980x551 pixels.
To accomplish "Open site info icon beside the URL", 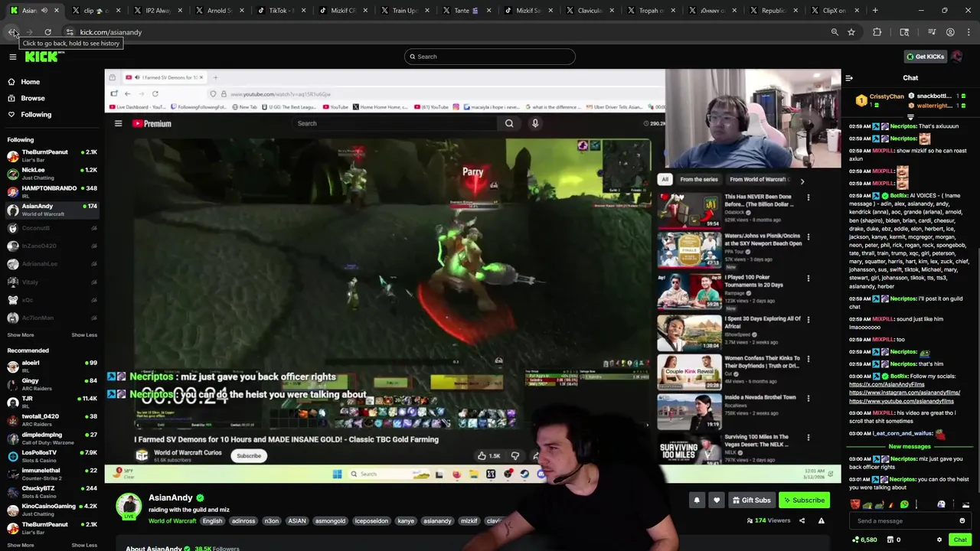I will point(70,32).
